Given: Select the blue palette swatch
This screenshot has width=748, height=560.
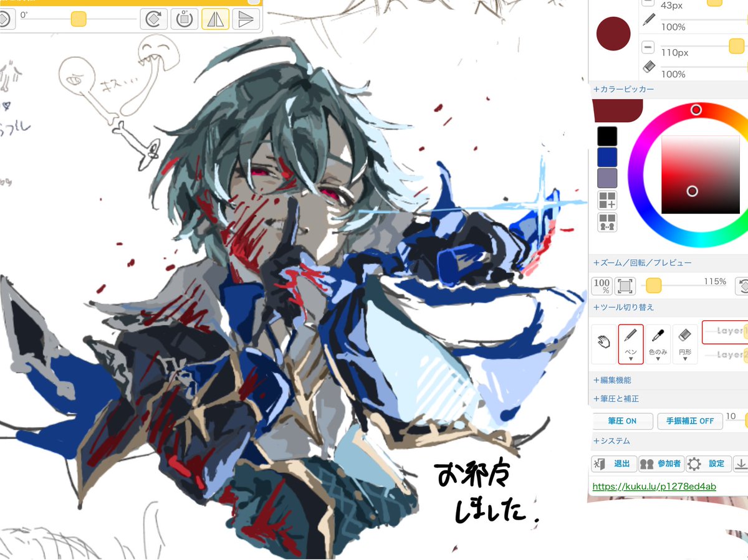Looking at the screenshot, I should (607, 157).
